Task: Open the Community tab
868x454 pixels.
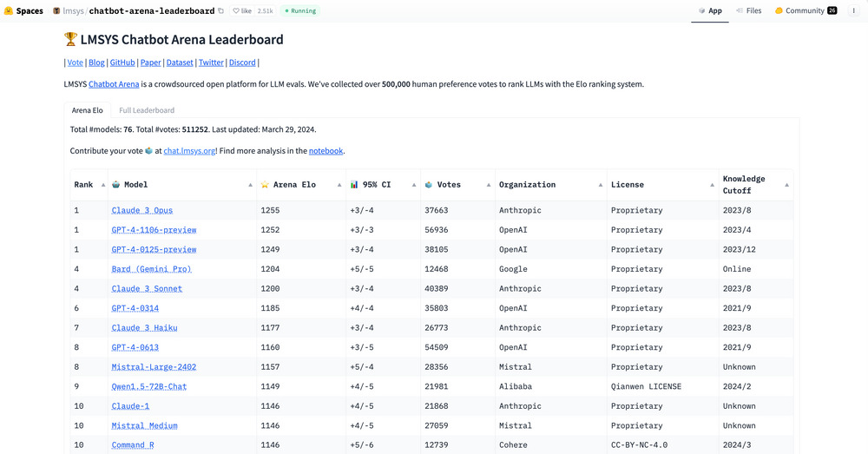Action: (806, 10)
